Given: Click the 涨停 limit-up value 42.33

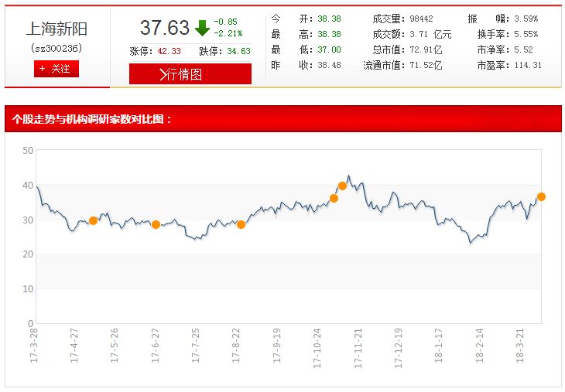Looking at the screenshot, I should tap(169, 52).
